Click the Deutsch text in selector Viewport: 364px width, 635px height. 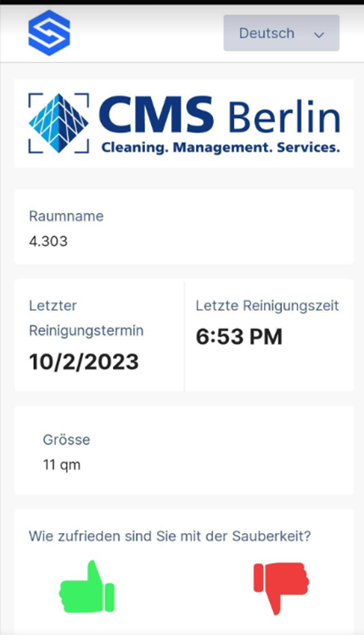point(266,33)
